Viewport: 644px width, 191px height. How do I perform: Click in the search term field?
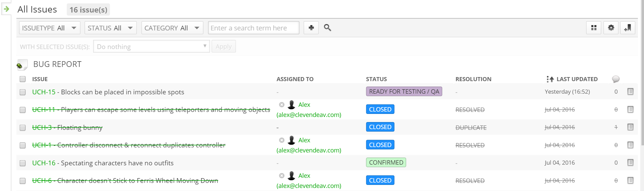[253, 28]
